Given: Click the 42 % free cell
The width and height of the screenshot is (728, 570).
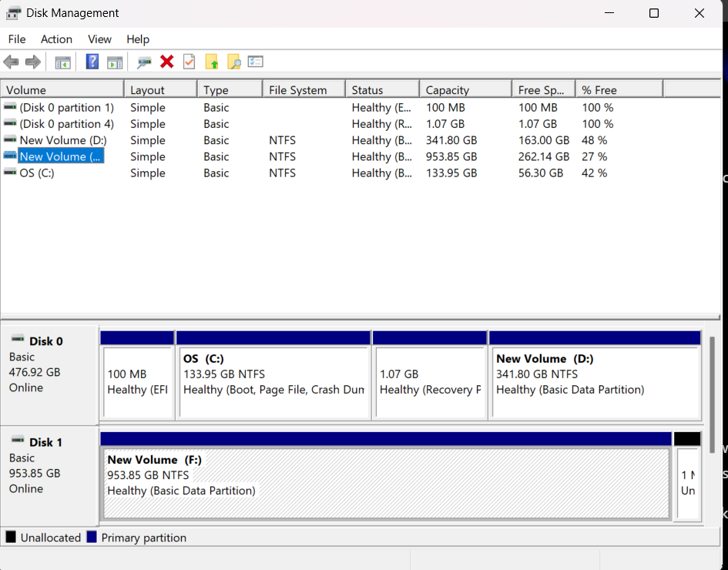Looking at the screenshot, I should (594, 173).
